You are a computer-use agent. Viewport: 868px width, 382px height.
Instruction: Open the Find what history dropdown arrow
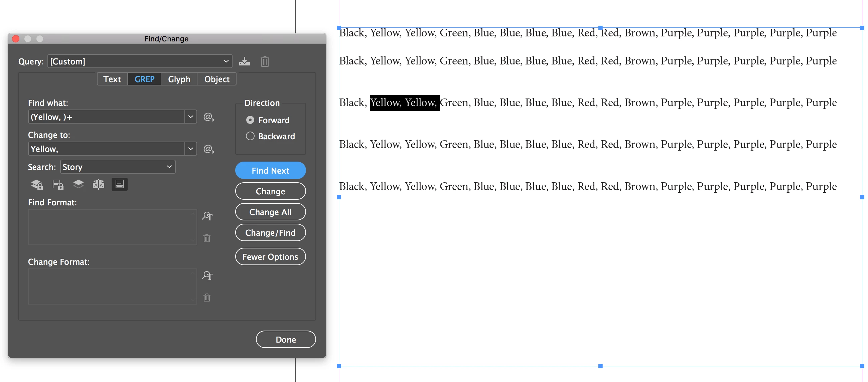coord(190,117)
